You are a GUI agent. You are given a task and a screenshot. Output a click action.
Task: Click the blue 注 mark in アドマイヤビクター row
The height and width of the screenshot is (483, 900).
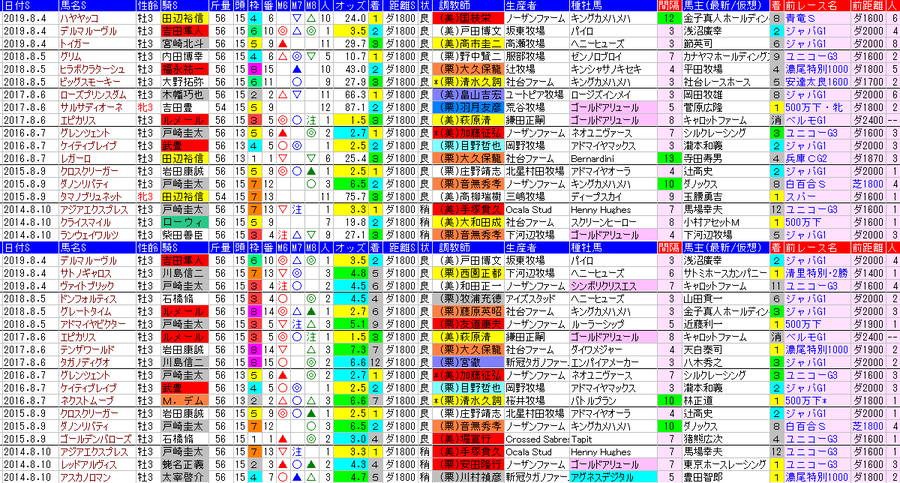pos(297,324)
